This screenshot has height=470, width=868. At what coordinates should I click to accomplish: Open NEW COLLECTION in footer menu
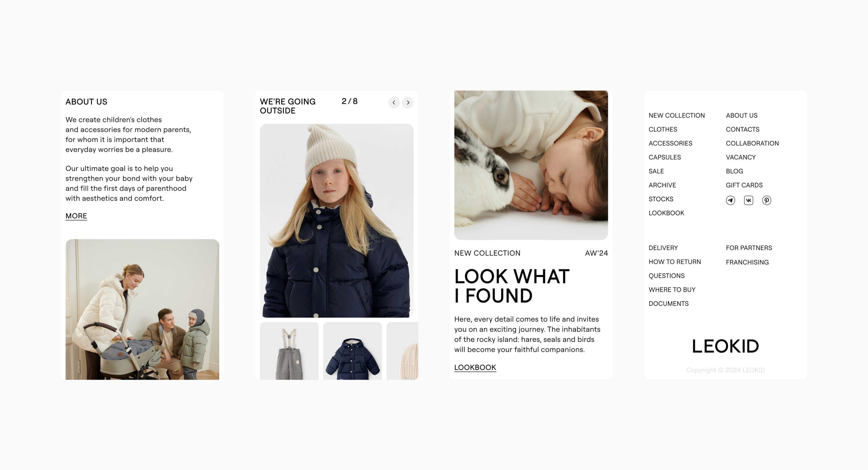pyautogui.click(x=677, y=116)
